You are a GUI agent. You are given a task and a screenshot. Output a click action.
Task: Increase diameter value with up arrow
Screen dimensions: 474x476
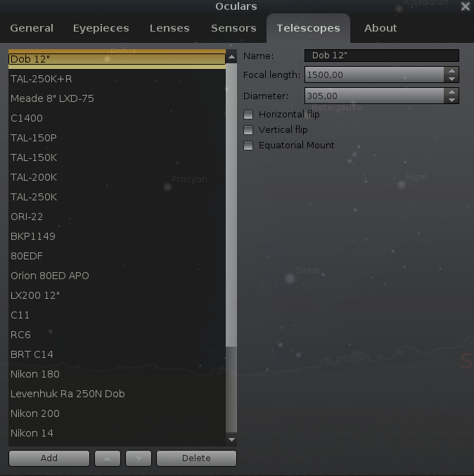click(x=452, y=92)
